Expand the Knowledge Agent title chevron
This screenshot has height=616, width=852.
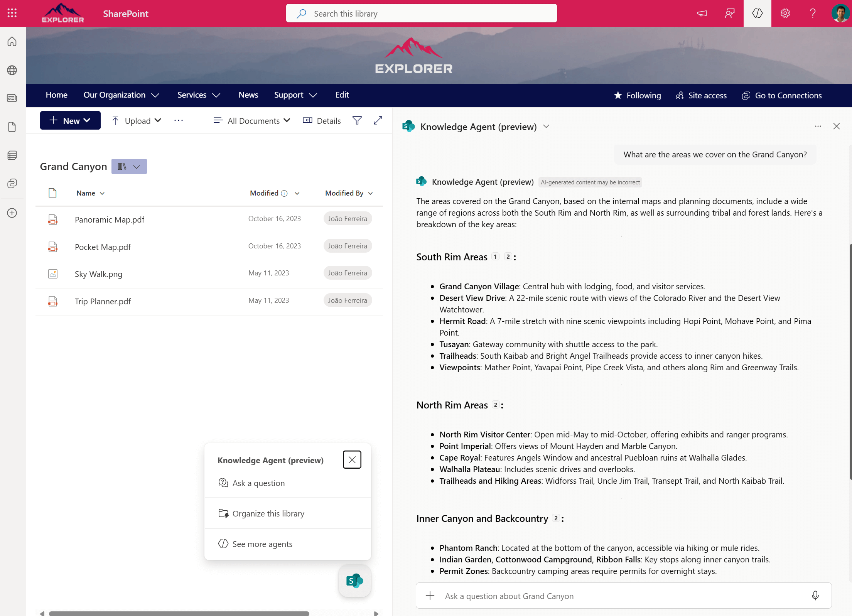point(546,127)
